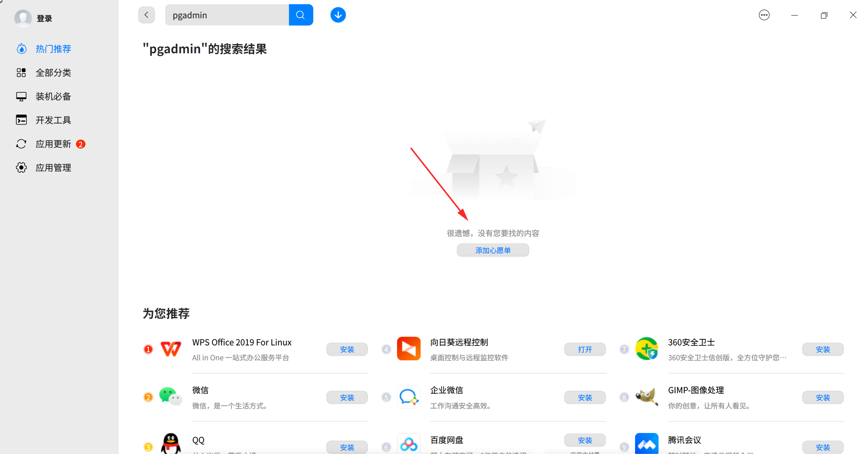Install 腾讯会议 app

point(823,447)
